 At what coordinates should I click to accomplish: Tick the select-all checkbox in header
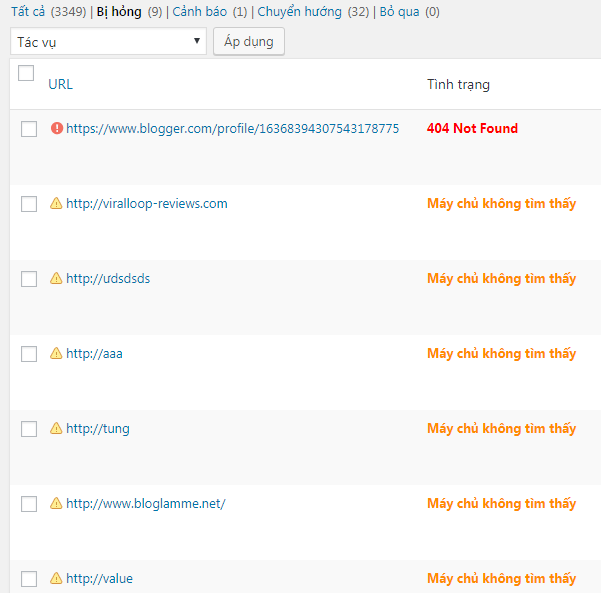[x=27, y=73]
